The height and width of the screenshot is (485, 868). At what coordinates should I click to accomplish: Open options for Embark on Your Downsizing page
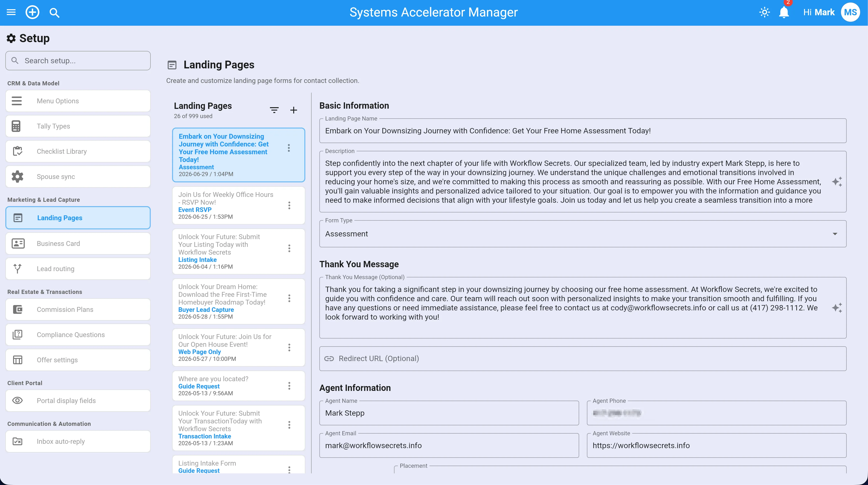(289, 148)
